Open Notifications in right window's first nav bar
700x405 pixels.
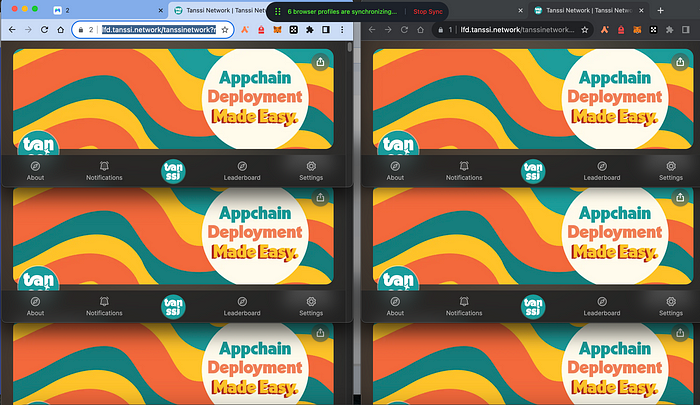click(464, 171)
